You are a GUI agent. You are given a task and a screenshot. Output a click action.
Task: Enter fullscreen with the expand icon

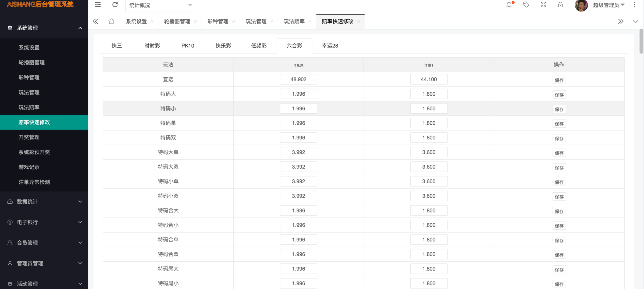click(543, 5)
